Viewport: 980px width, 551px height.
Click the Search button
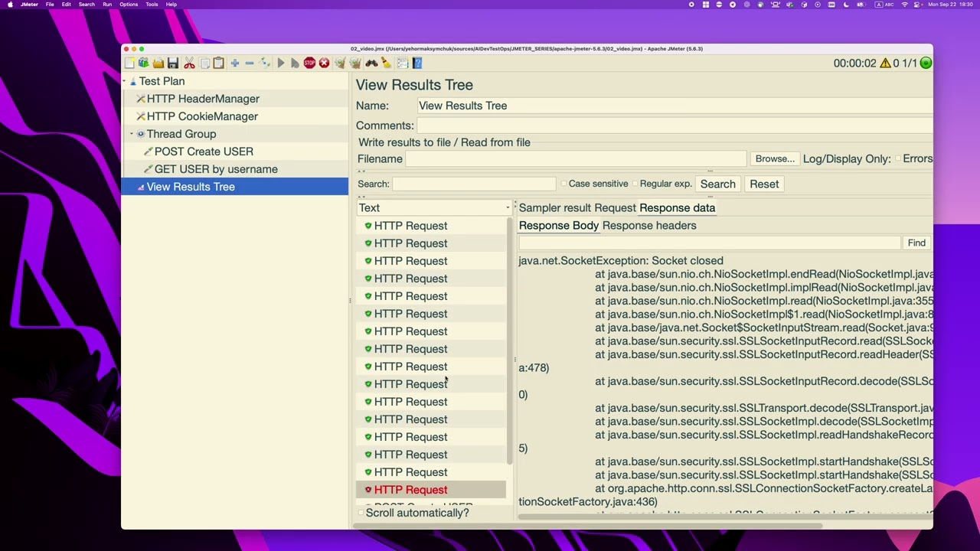click(717, 184)
